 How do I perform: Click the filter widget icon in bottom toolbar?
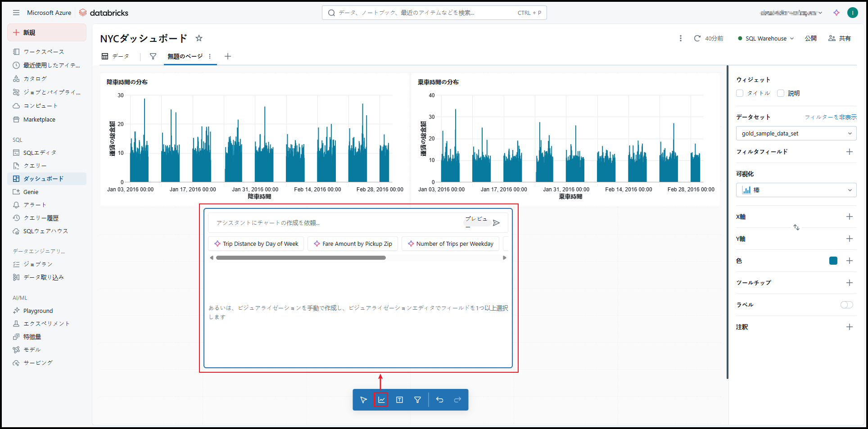tap(417, 400)
